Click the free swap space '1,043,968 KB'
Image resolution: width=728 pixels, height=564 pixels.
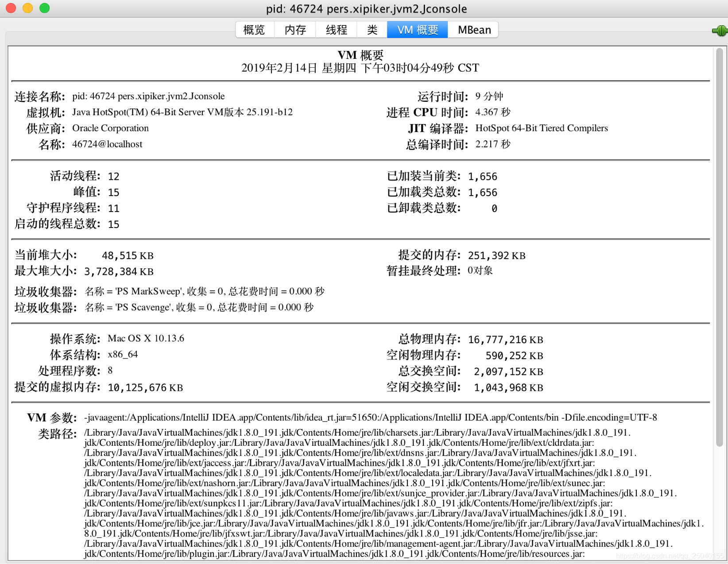[508, 387]
